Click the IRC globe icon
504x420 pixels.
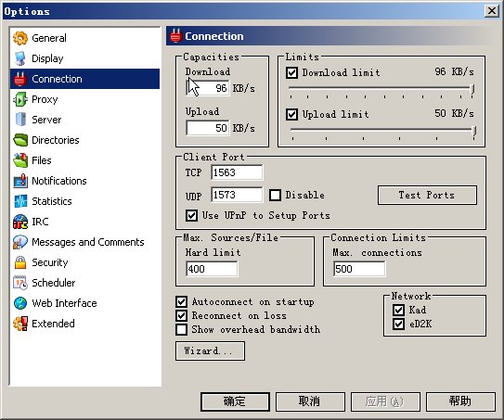[20, 222]
